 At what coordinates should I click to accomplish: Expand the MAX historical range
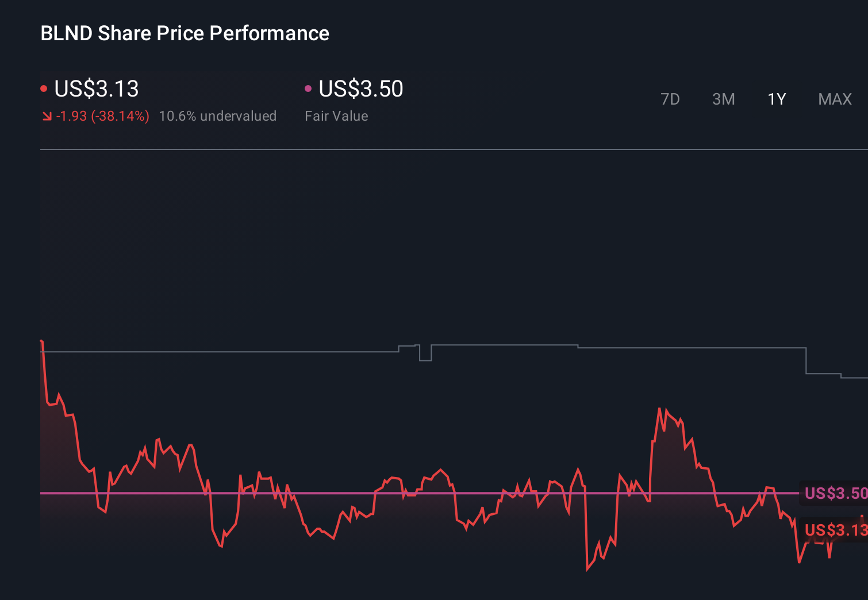tap(834, 99)
